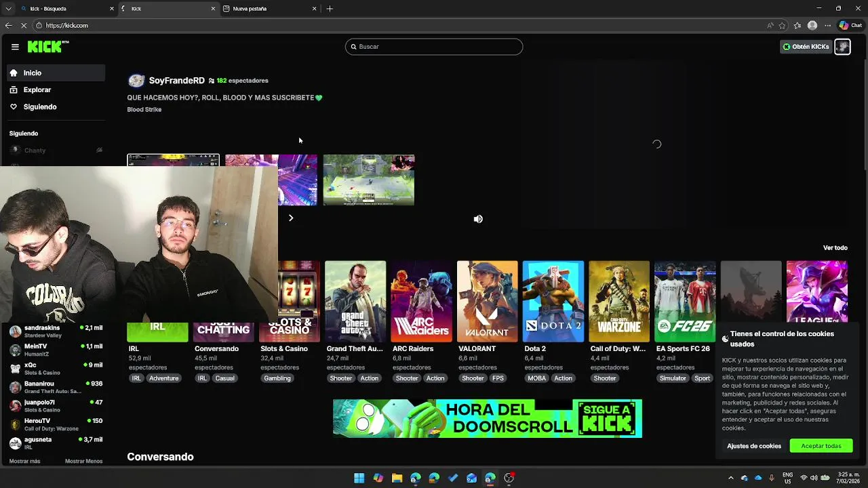868x488 pixels.
Task: Toggle the Siguiendo list filter icon
Action: click(99, 150)
